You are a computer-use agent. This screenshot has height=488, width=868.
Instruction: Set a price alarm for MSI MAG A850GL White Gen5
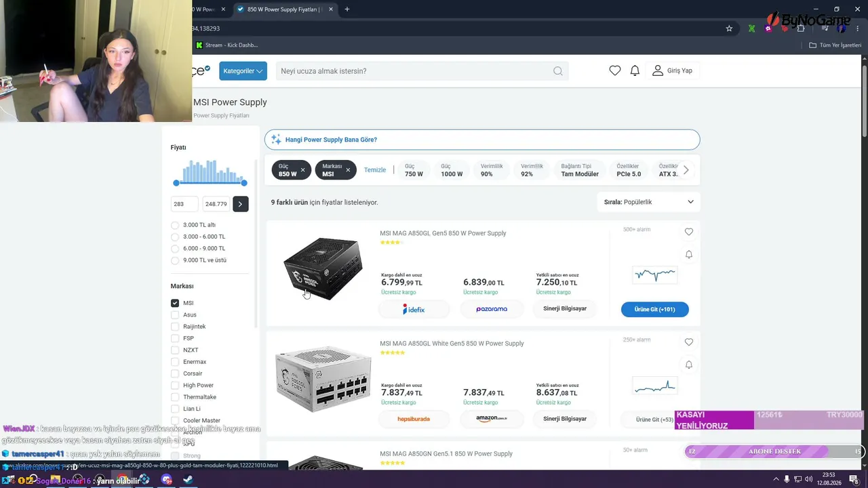[x=689, y=365]
